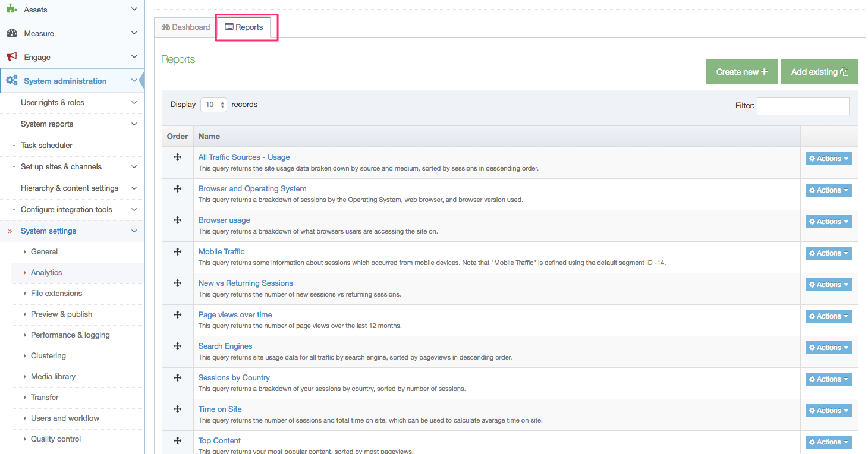The height and width of the screenshot is (454, 868).
Task: Open Performance & logging in System settings
Action: click(x=70, y=335)
